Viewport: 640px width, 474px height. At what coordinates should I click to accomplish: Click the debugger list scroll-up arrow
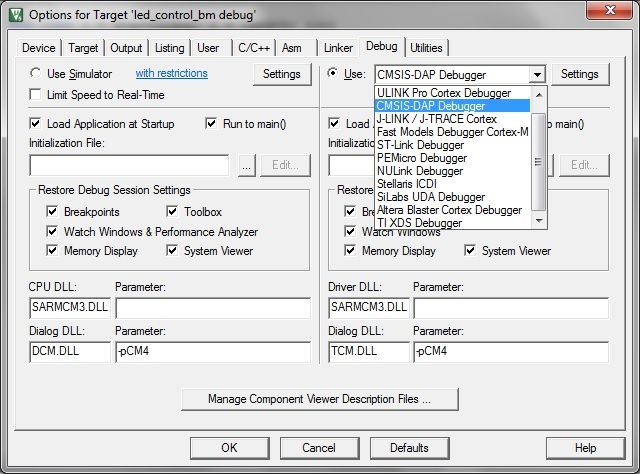pyautogui.click(x=539, y=95)
